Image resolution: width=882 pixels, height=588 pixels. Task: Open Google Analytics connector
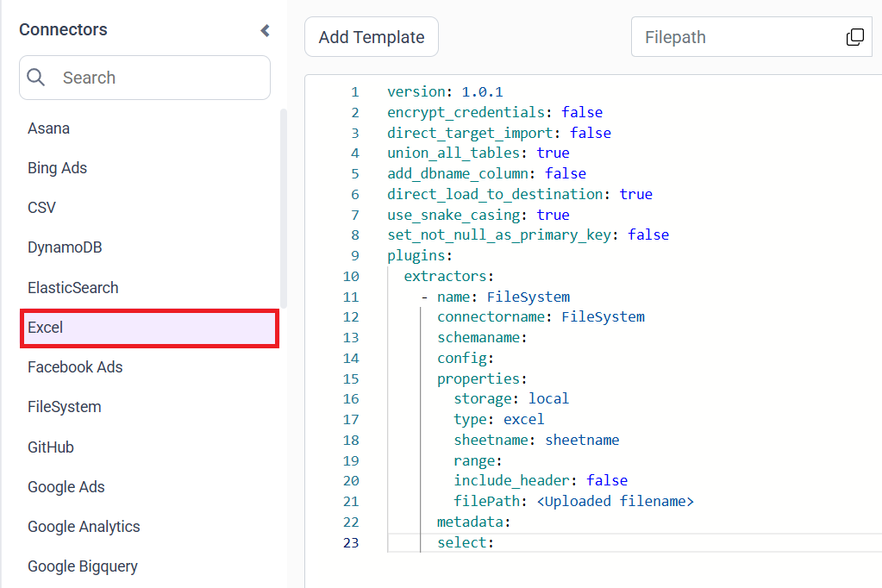(x=84, y=527)
